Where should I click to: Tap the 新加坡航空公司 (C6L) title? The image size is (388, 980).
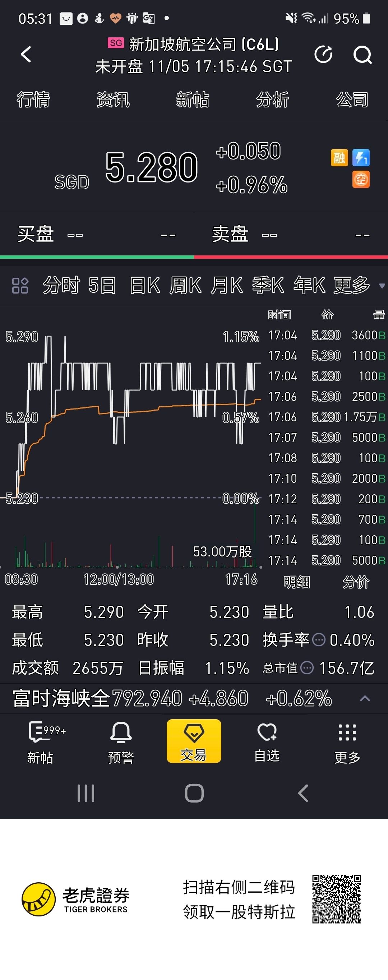[x=204, y=45]
